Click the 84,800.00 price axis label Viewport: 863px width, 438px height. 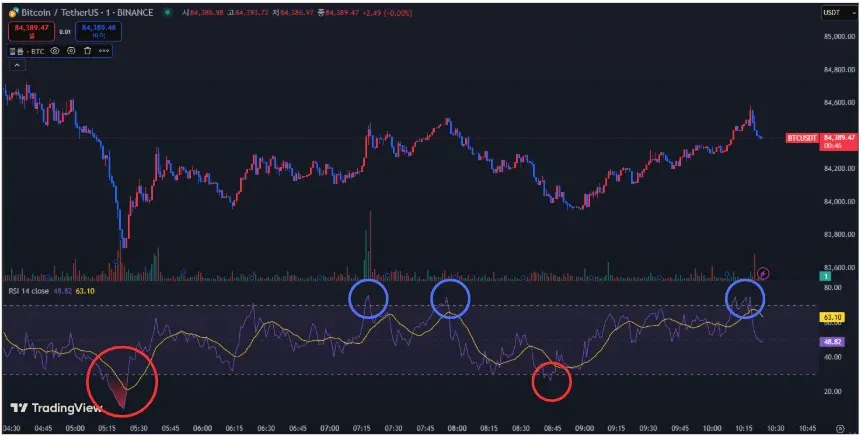(x=839, y=70)
